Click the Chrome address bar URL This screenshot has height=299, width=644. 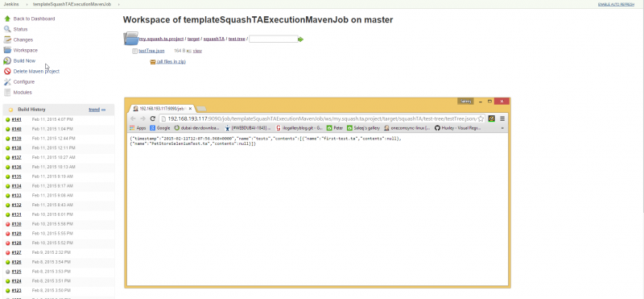coord(321,118)
